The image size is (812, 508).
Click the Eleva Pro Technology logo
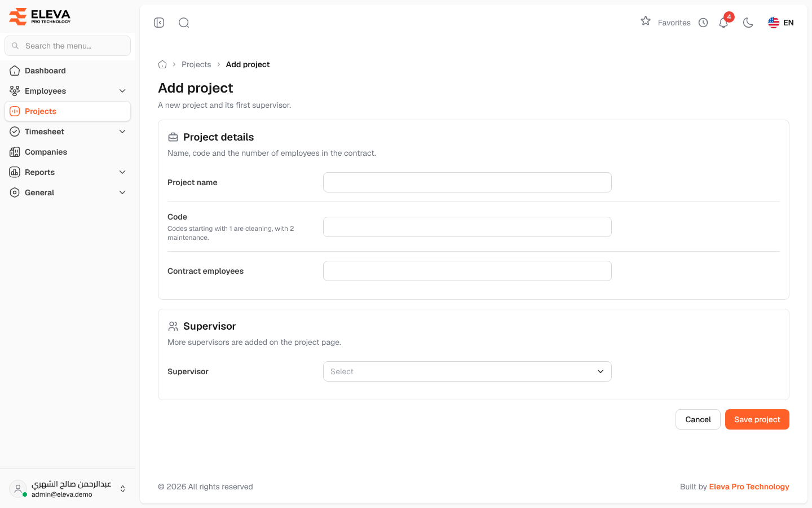[x=40, y=16]
